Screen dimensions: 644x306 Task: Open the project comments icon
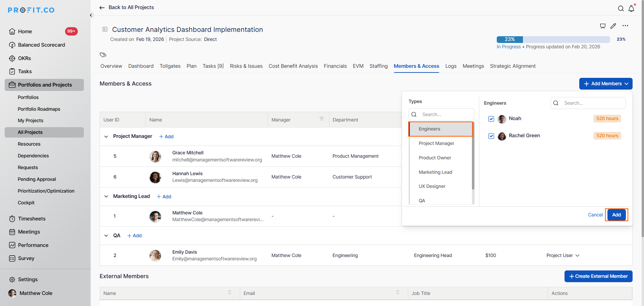point(603,26)
